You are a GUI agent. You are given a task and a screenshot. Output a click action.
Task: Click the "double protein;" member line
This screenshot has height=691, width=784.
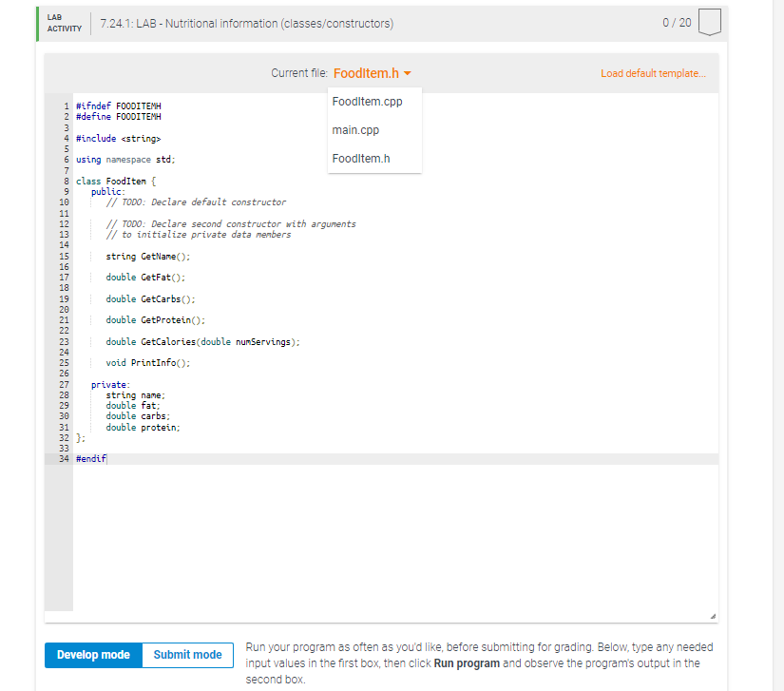pyautogui.click(x=143, y=428)
